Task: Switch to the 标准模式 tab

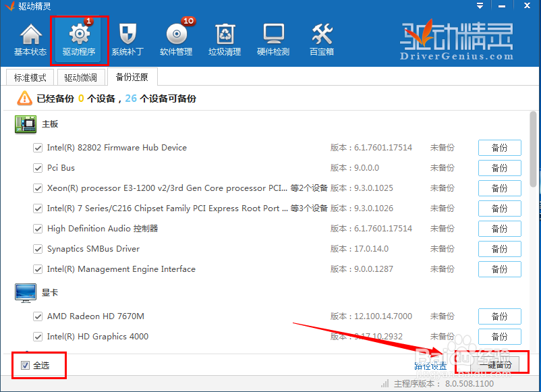Action: [x=30, y=78]
